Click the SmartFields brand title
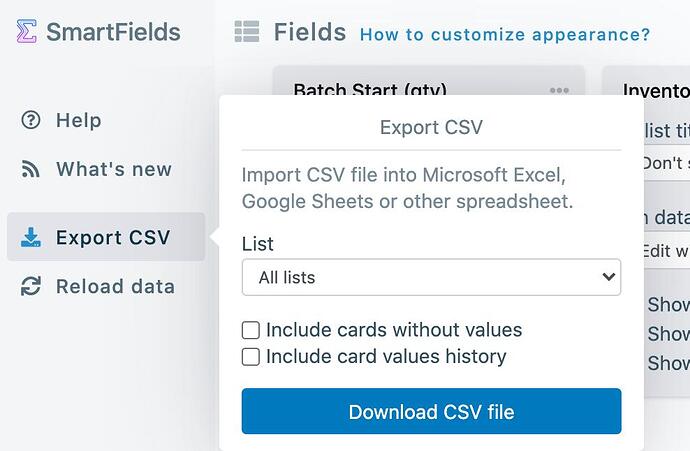The width and height of the screenshot is (690, 451). pos(113,32)
